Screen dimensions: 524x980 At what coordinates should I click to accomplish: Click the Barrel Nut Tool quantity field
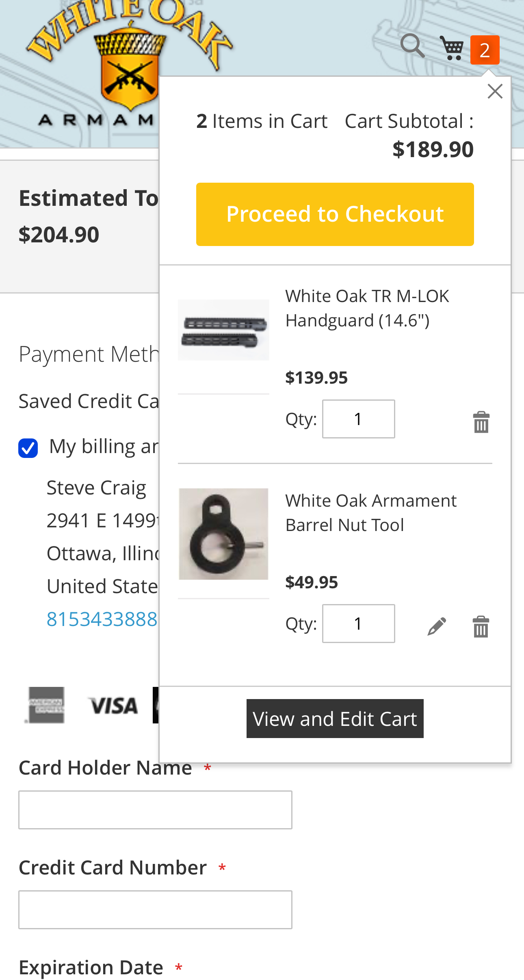tap(359, 624)
